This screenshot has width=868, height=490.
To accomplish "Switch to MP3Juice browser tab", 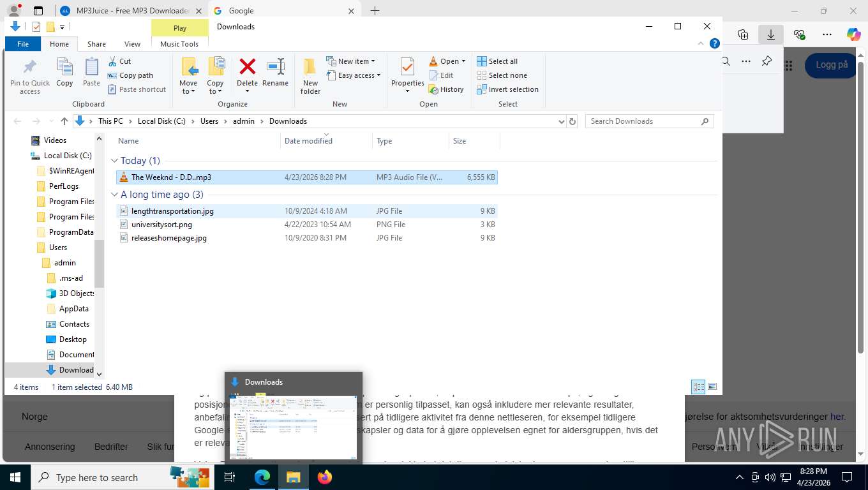I will click(x=131, y=11).
